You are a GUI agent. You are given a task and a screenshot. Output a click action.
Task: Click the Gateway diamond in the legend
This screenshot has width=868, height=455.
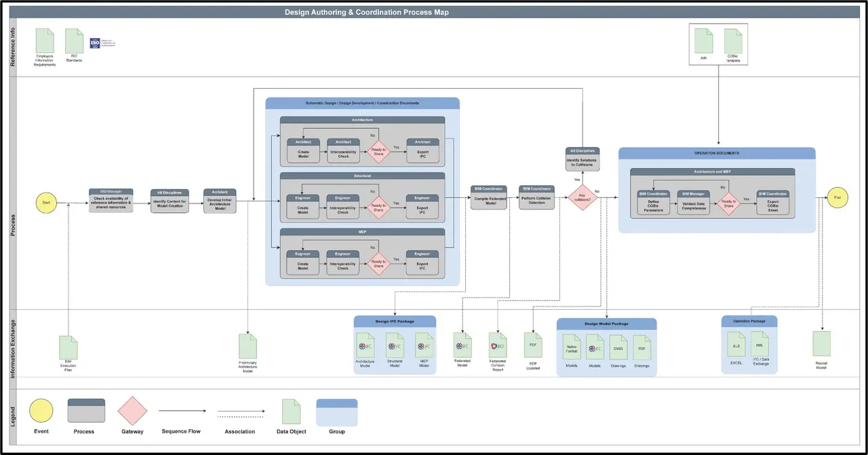132,411
